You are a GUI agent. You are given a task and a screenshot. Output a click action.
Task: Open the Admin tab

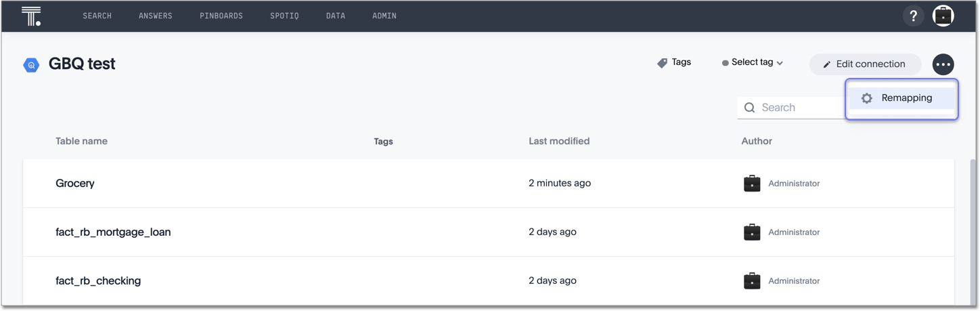[384, 16]
